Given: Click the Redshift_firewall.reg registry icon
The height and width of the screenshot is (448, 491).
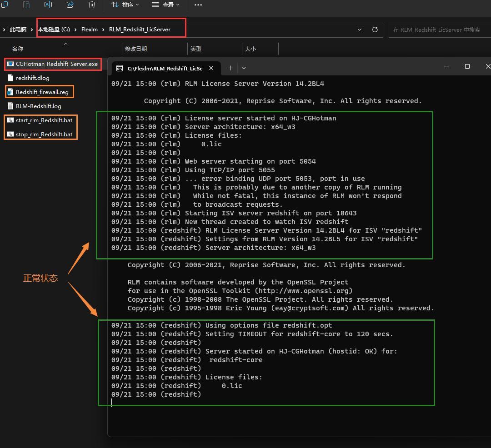Looking at the screenshot, I should point(10,92).
